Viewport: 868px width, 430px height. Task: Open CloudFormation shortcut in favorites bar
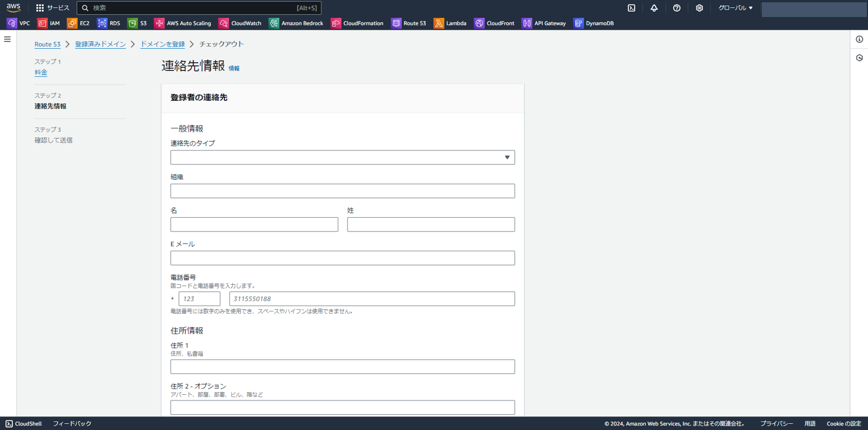(357, 23)
